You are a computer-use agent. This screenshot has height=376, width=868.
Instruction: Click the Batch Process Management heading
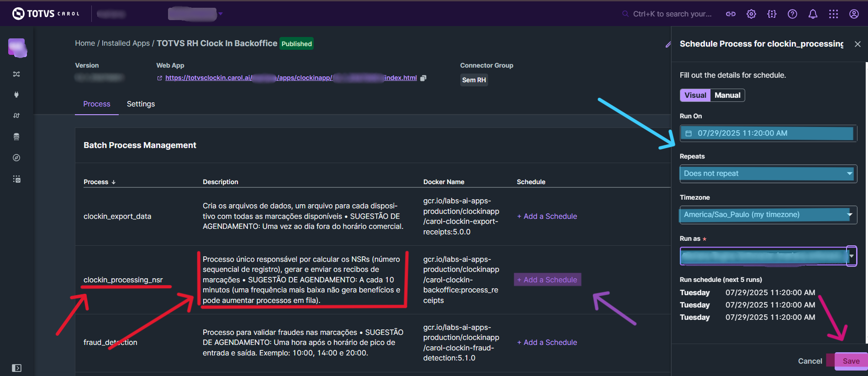click(140, 145)
